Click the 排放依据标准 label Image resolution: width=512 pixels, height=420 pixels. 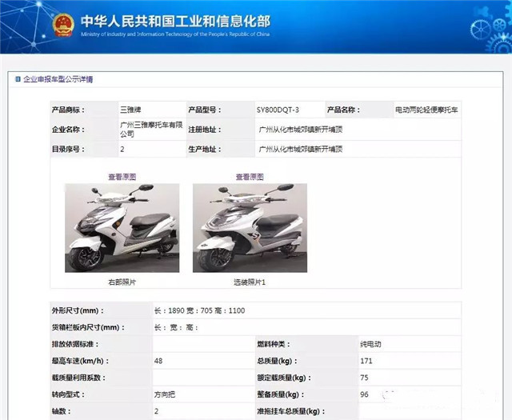[75, 344]
